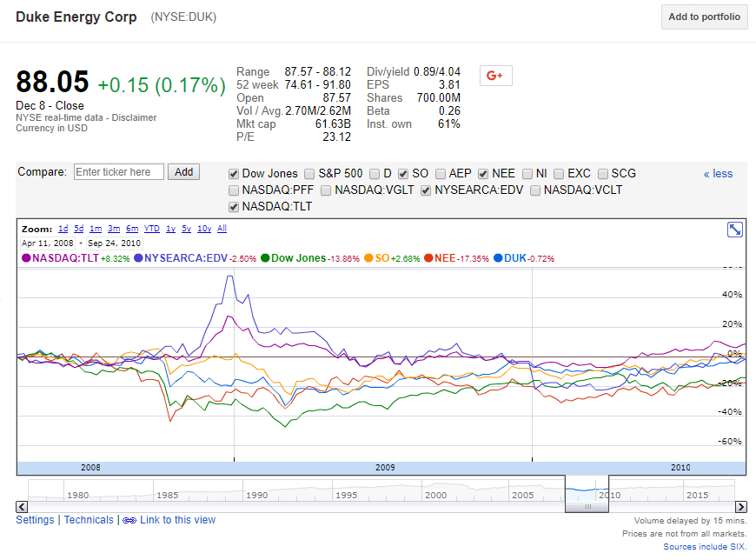Click the Beta value 0.26
Screen dimensions: 756x560
tap(449, 111)
